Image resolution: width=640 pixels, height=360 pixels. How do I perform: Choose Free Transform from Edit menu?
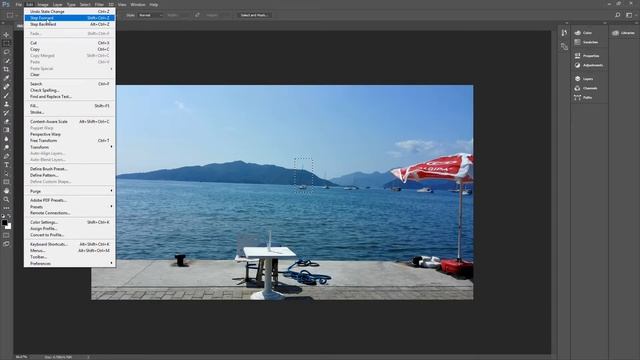coord(70,140)
